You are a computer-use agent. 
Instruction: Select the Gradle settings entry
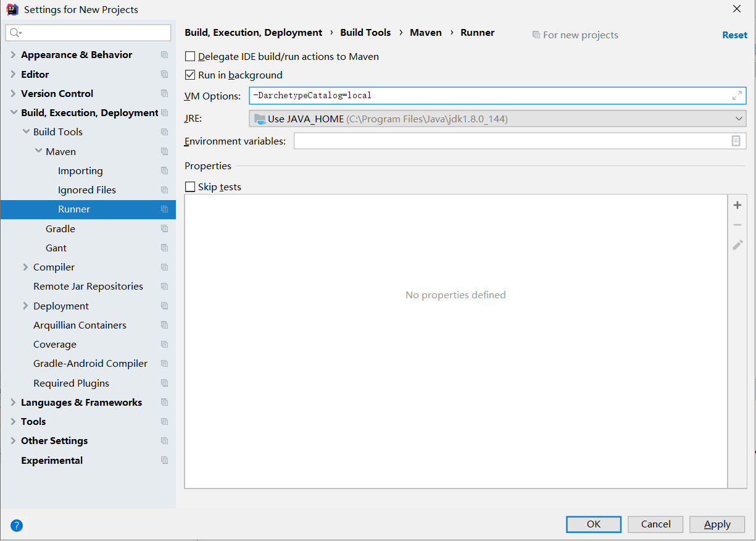[60, 229]
